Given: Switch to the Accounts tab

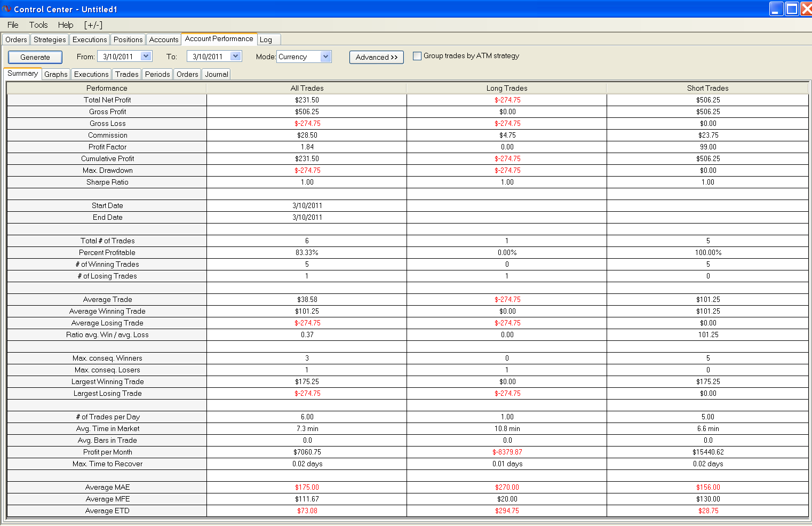Looking at the screenshot, I should click(x=164, y=39).
